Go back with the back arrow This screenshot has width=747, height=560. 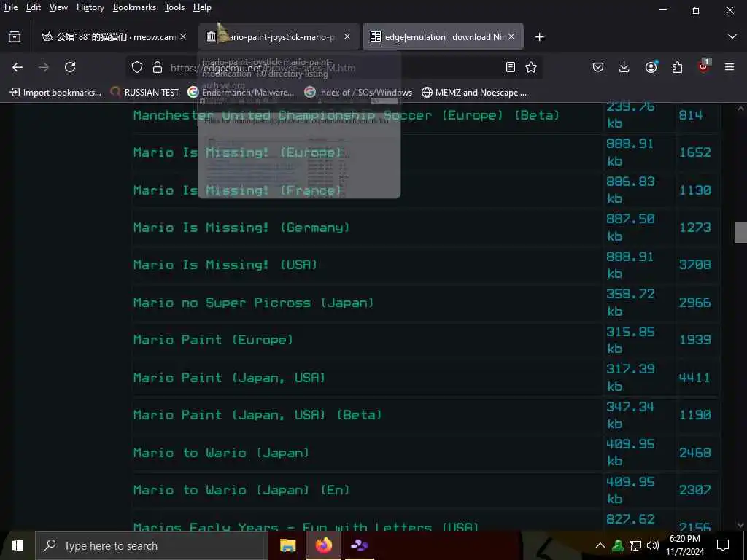pos(18,67)
